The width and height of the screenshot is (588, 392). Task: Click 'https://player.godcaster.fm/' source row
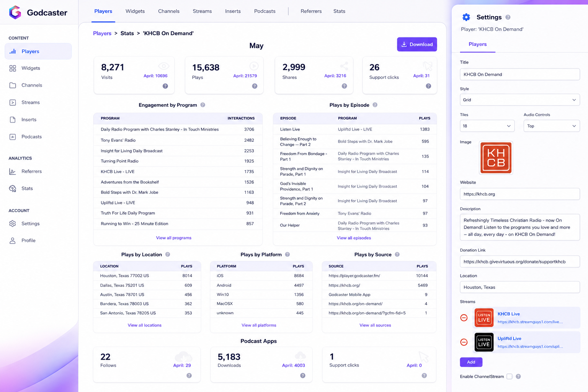[x=379, y=276]
